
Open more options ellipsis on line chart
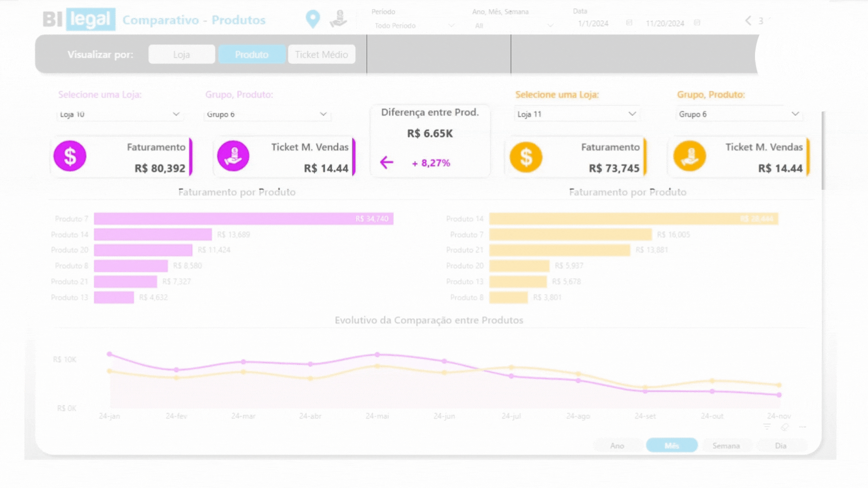coord(802,427)
